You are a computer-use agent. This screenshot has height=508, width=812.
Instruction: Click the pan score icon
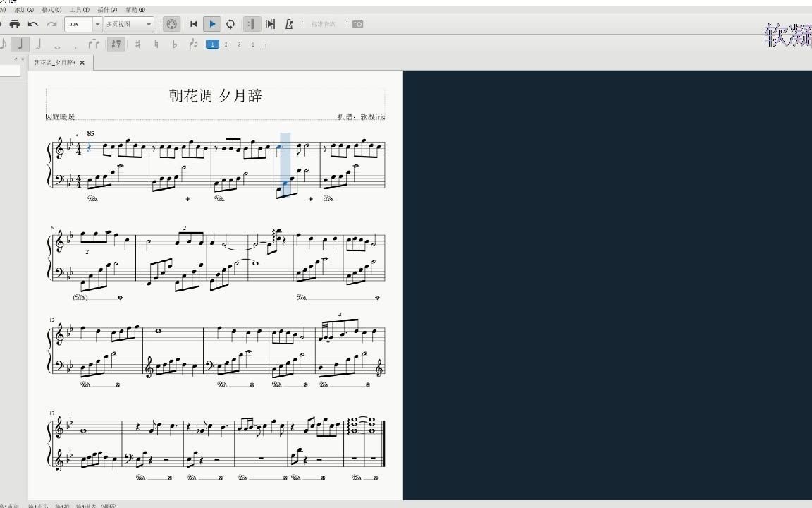(271, 24)
